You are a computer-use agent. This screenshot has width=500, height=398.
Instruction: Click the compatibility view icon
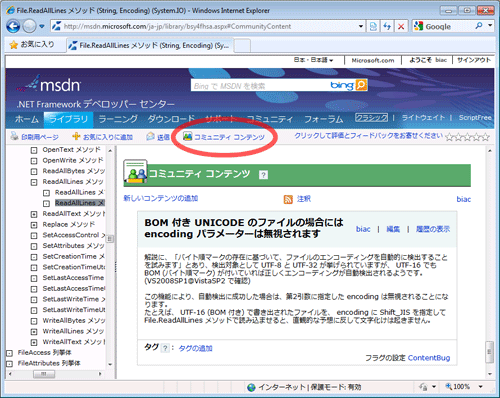click(x=373, y=26)
